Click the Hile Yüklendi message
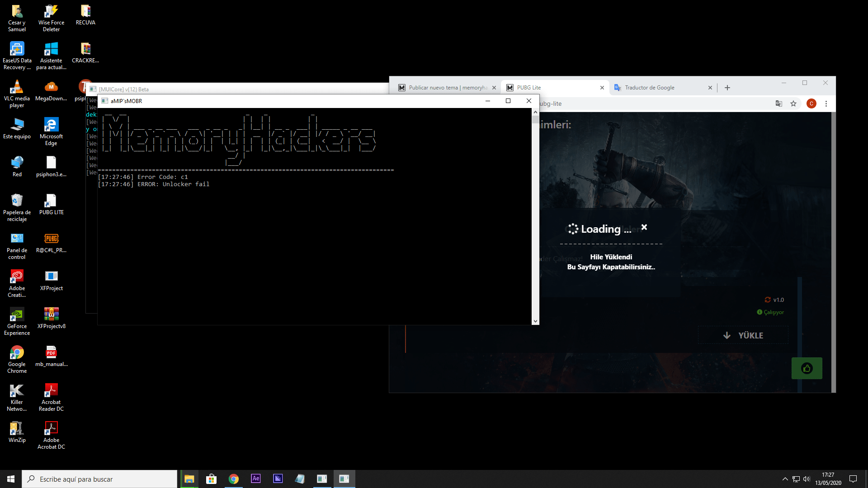The width and height of the screenshot is (868, 488). pos(611,257)
